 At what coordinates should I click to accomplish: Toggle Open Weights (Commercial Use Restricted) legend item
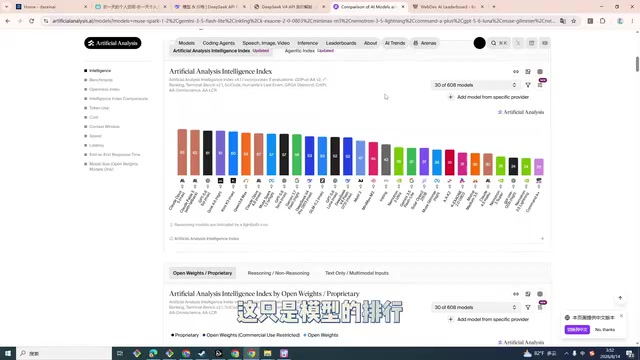(x=251, y=335)
